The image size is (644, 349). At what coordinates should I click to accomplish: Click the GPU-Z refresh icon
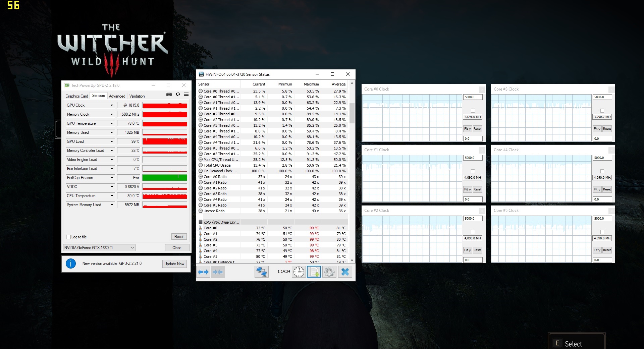(x=178, y=95)
